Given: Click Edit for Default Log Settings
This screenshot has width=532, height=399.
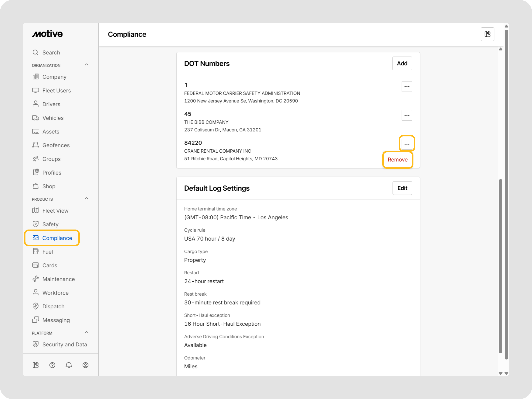Looking at the screenshot, I should [x=402, y=188].
